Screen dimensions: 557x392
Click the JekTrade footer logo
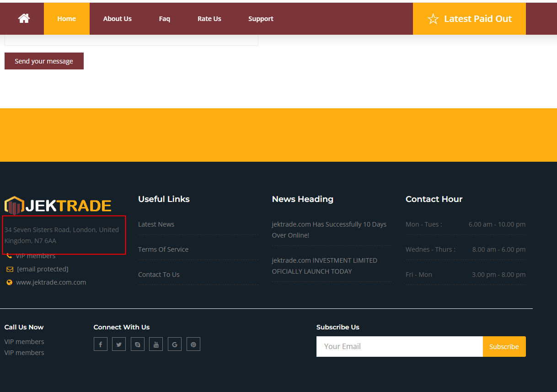[x=58, y=206]
